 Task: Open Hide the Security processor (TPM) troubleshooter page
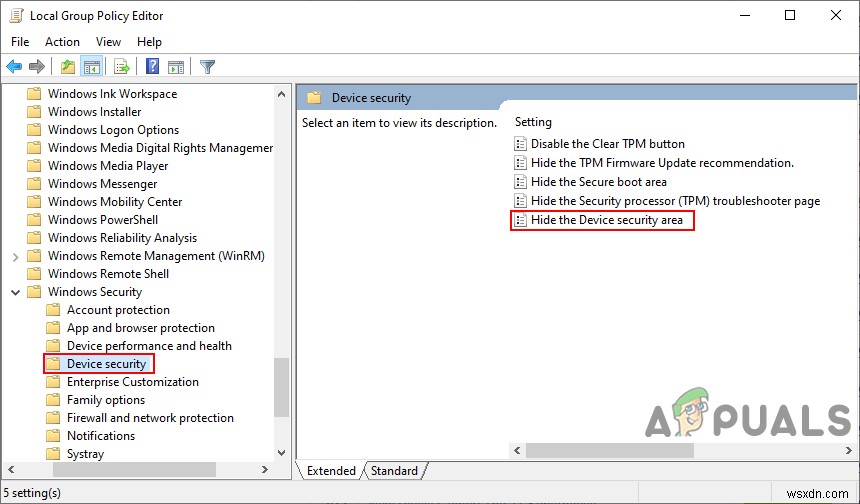[x=675, y=201]
